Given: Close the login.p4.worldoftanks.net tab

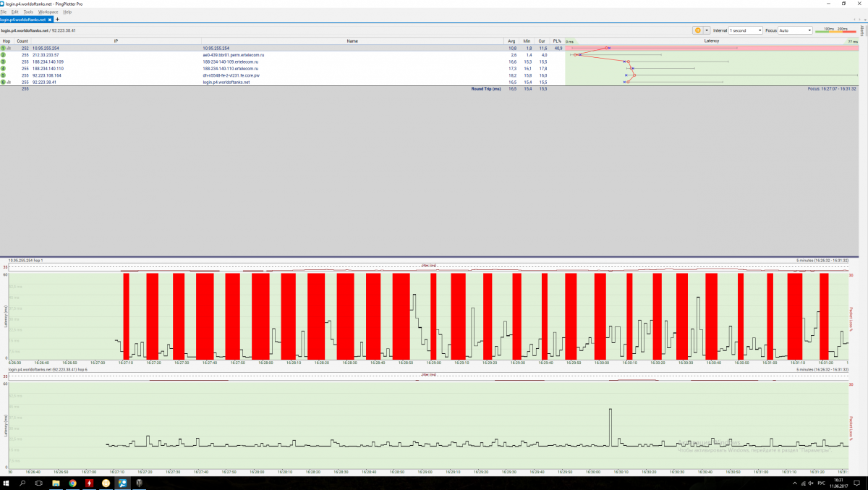Looking at the screenshot, I should (51, 20).
